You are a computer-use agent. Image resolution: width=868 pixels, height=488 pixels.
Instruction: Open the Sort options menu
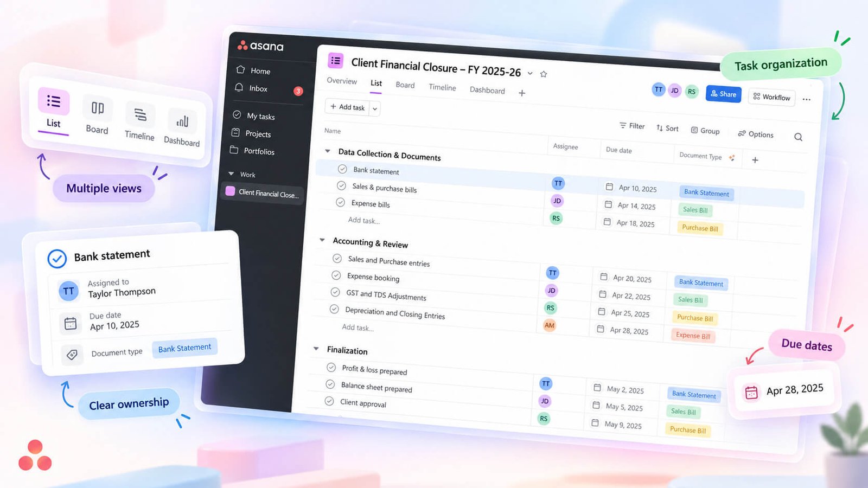pyautogui.click(x=667, y=128)
